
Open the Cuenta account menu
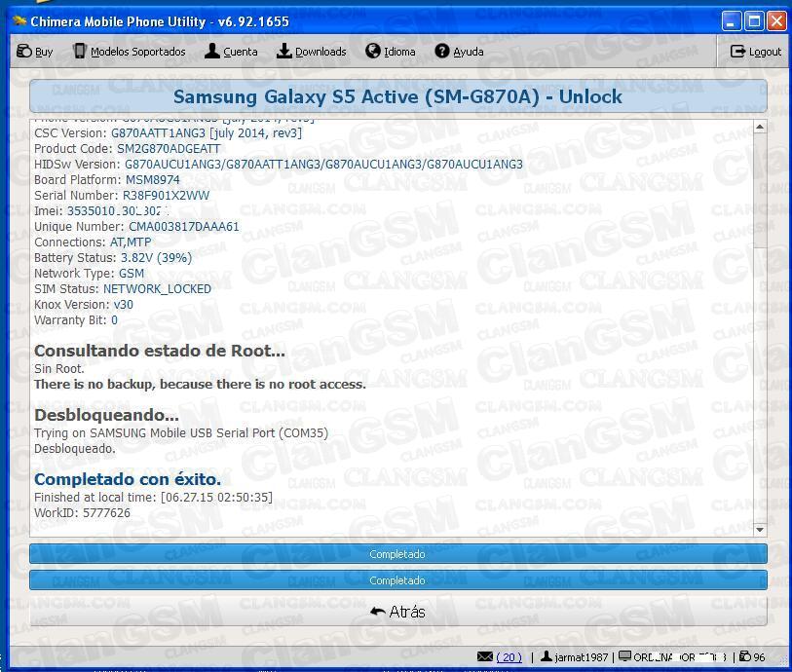coord(231,52)
